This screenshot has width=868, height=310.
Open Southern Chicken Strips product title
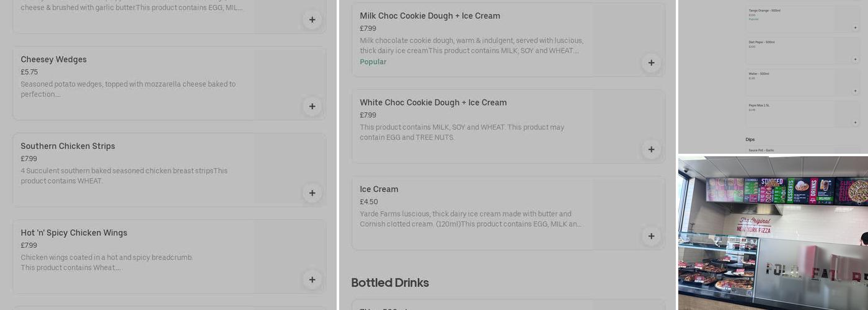68,146
